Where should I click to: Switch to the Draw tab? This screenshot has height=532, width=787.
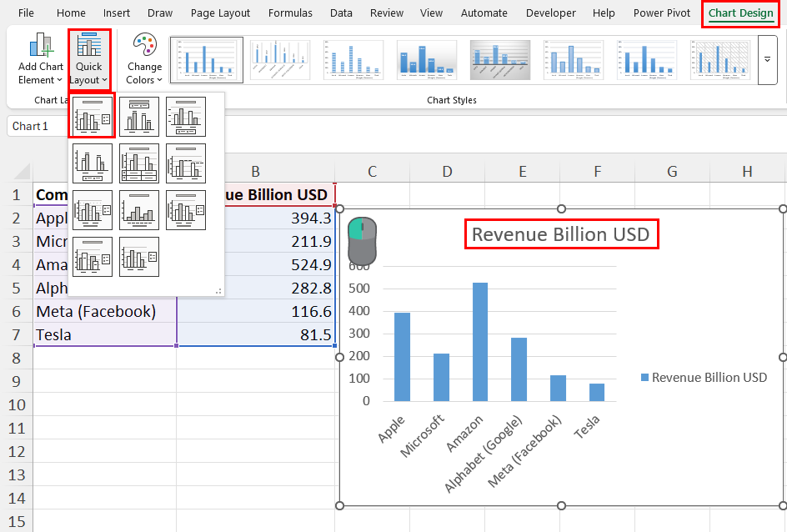[160, 13]
